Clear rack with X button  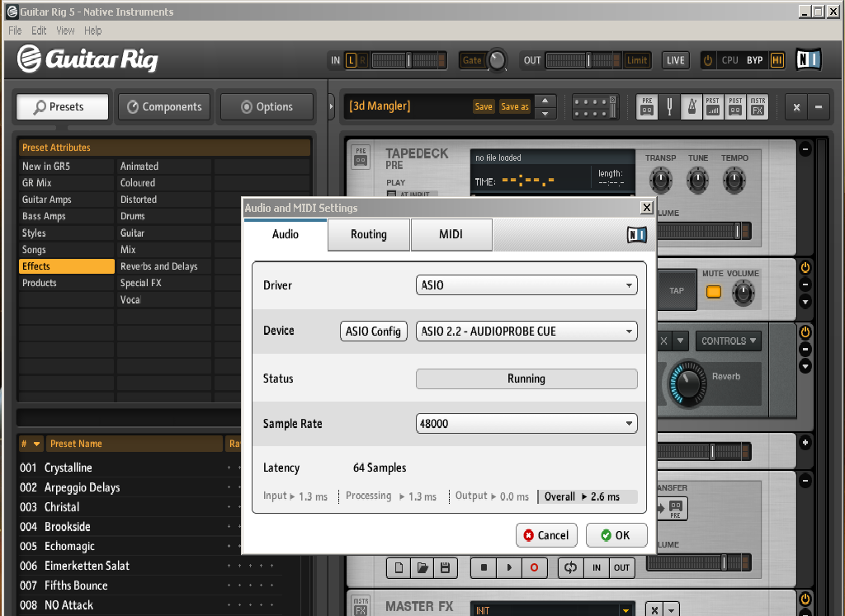(796, 106)
